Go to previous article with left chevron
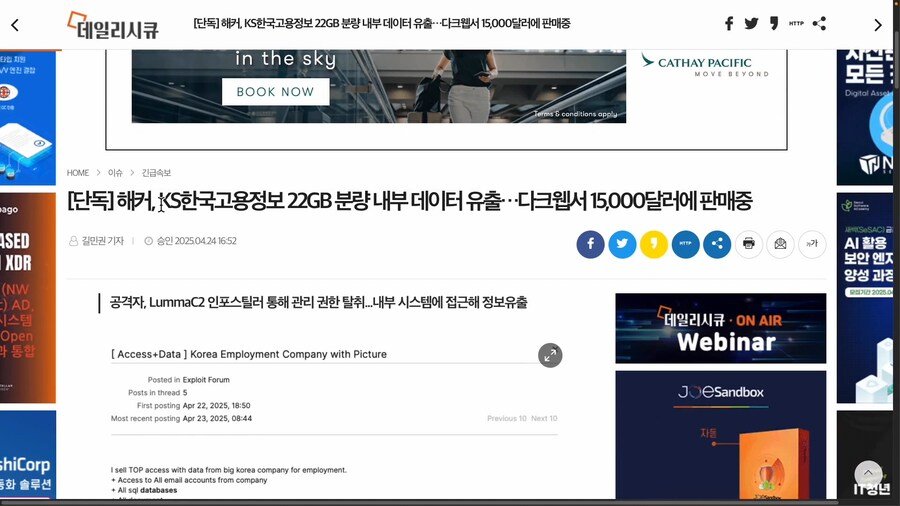This screenshot has width=900, height=506. (15, 25)
